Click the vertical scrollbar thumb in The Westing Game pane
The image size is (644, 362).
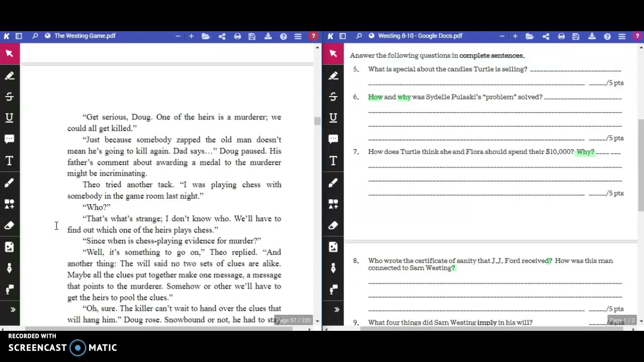click(x=317, y=121)
